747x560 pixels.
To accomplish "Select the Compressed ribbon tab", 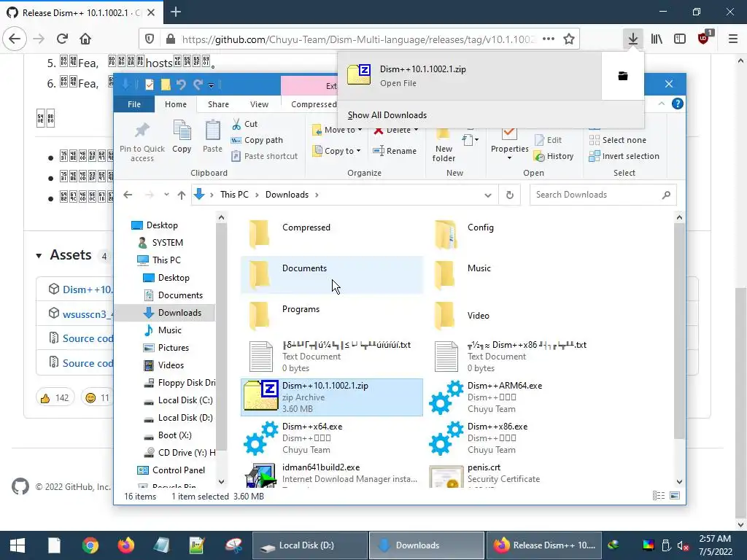I will coord(314,104).
